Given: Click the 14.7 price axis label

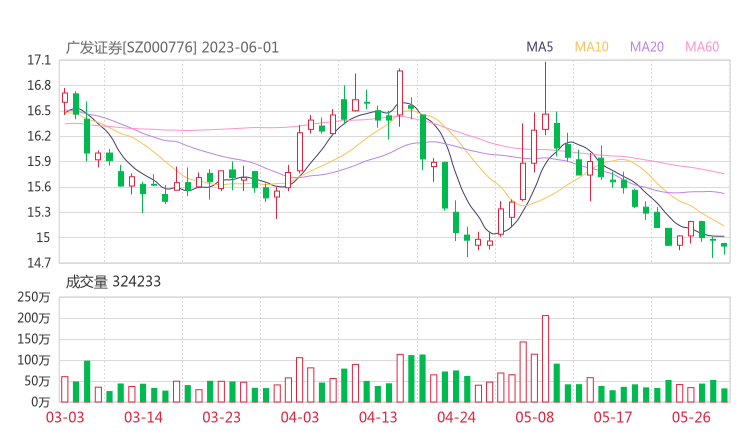Looking at the screenshot, I should click(39, 263).
